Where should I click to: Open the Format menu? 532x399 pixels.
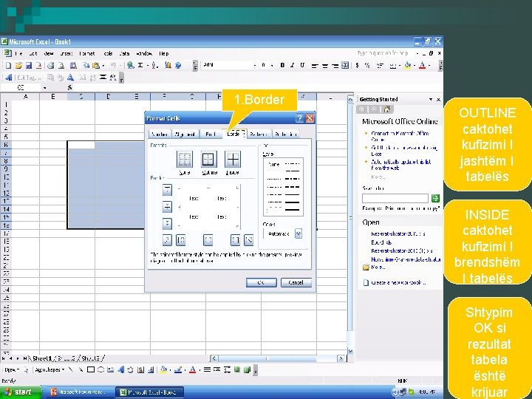87,54
